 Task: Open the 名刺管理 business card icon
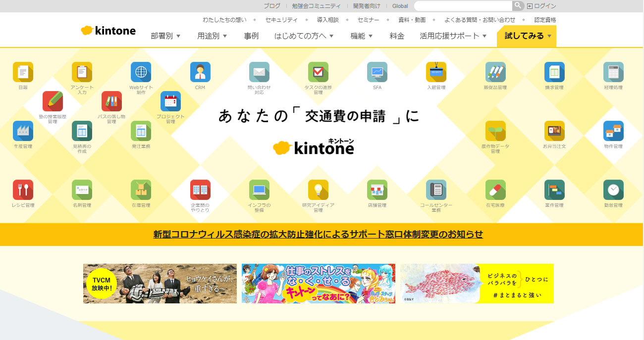(82, 190)
